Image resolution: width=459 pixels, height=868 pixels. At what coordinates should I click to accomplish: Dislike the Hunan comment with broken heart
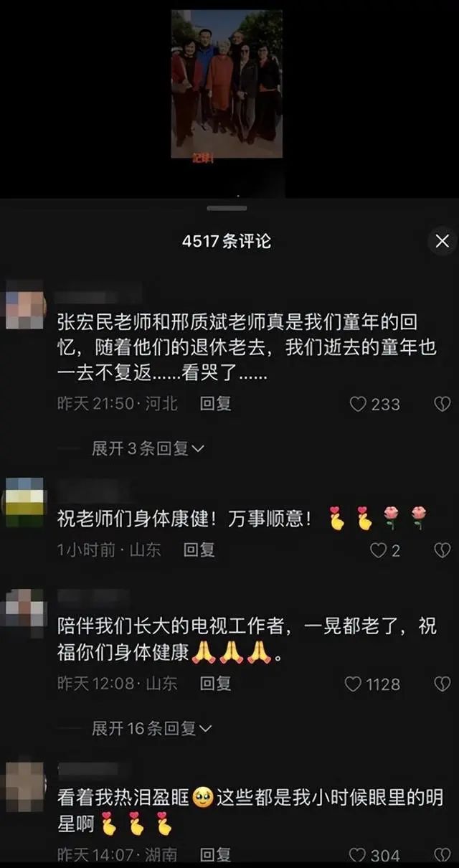[x=443, y=855]
